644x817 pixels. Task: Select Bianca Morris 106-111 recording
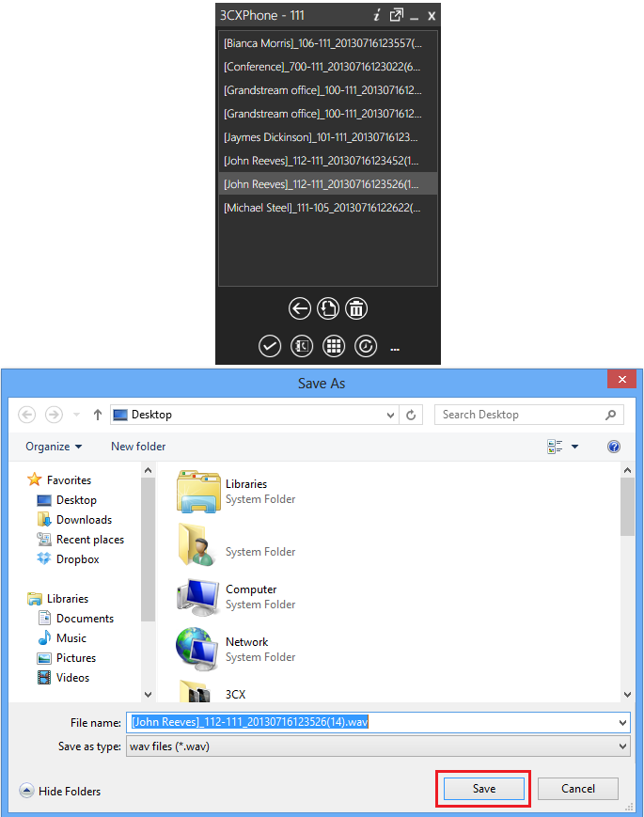328,43
